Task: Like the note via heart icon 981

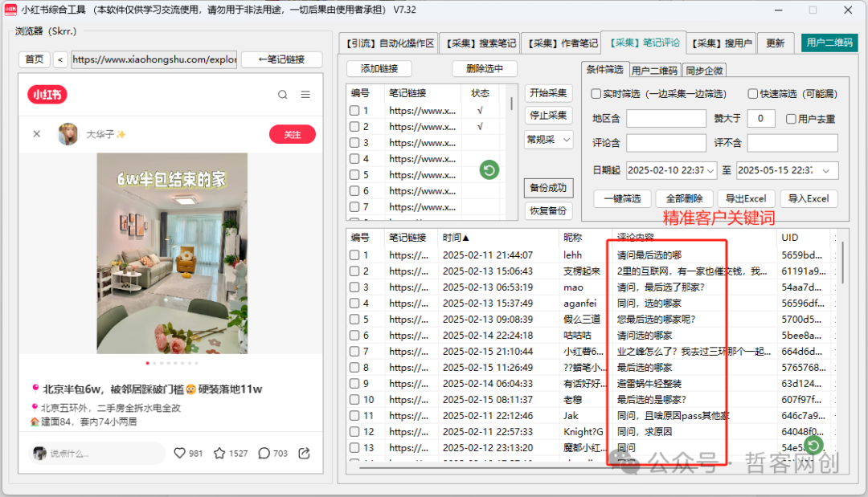Action: click(179, 454)
